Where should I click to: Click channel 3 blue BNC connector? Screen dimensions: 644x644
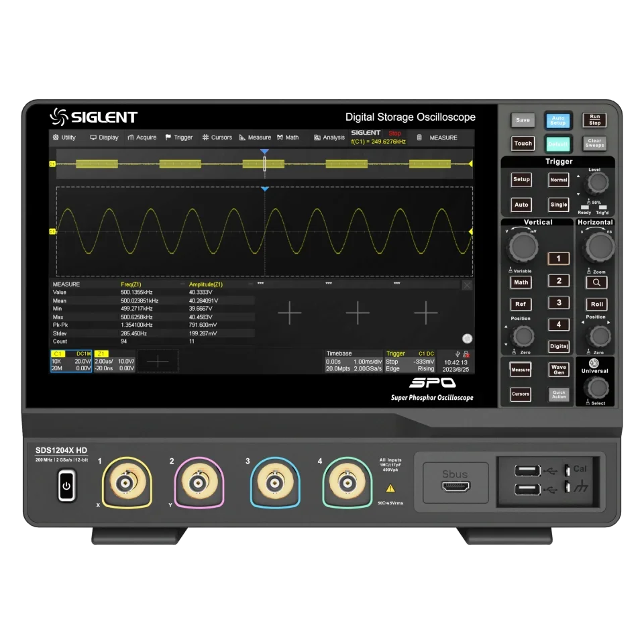tap(275, 482)
